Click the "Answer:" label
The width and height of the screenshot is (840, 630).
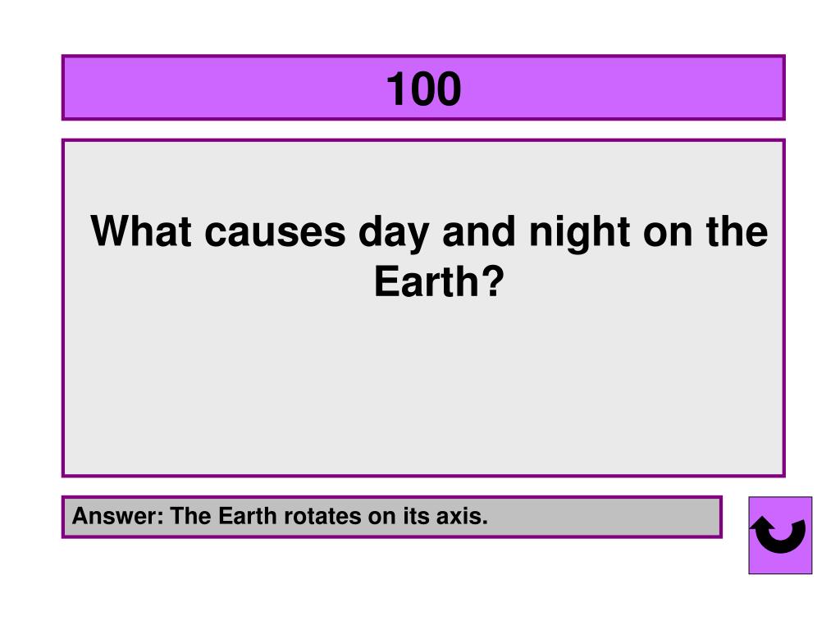point(118,516)
